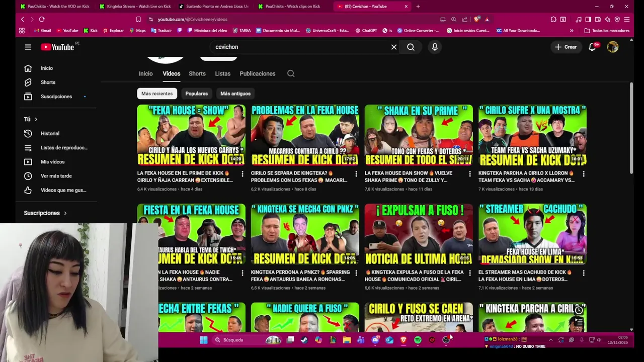Share this page icon in address bar
The width and height of the screenshot is (644, 362).
point(464,19)
